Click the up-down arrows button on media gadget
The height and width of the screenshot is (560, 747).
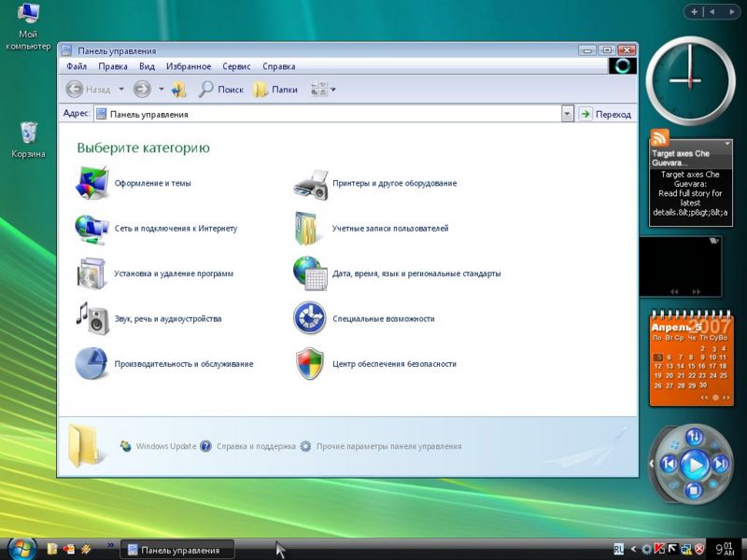tap(694, 437)
